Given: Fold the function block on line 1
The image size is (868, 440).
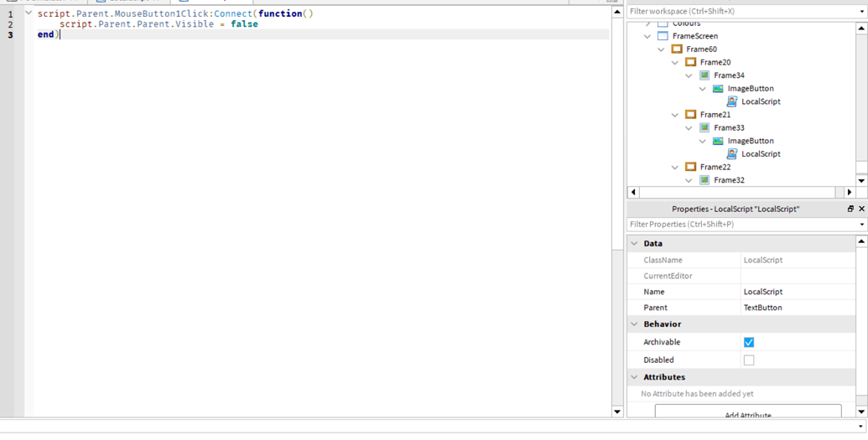Looking at the screenshot, I should (29, 13).
